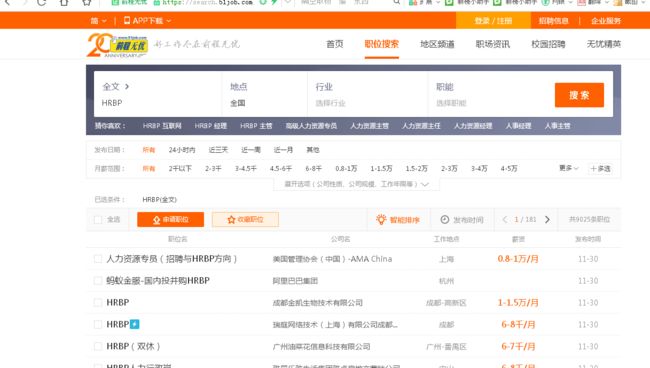
Task: Click suggested search HRBP 互联网
Action: (162, 126)
